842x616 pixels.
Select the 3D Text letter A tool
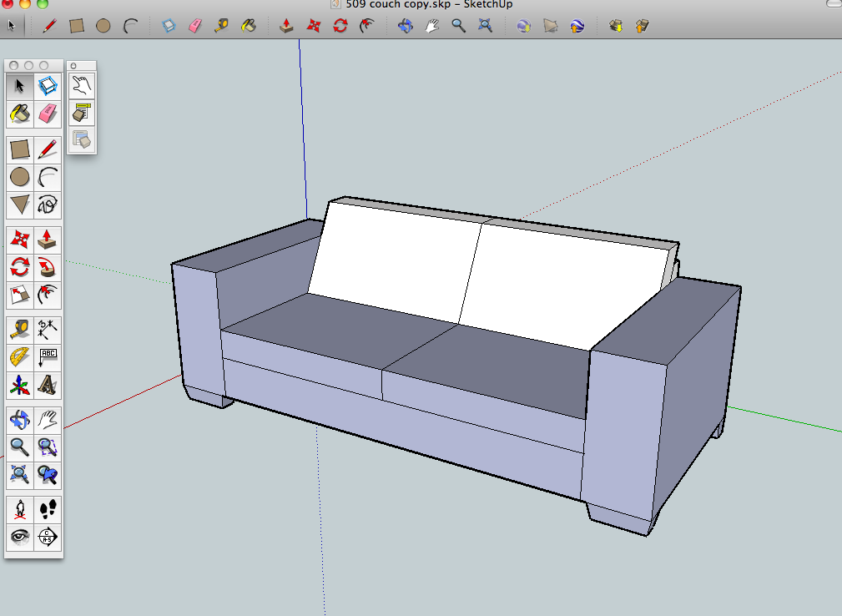pyautogui.click(x=48, y=385)
